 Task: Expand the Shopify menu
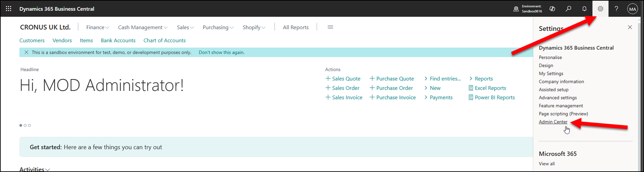coord(254,28)
